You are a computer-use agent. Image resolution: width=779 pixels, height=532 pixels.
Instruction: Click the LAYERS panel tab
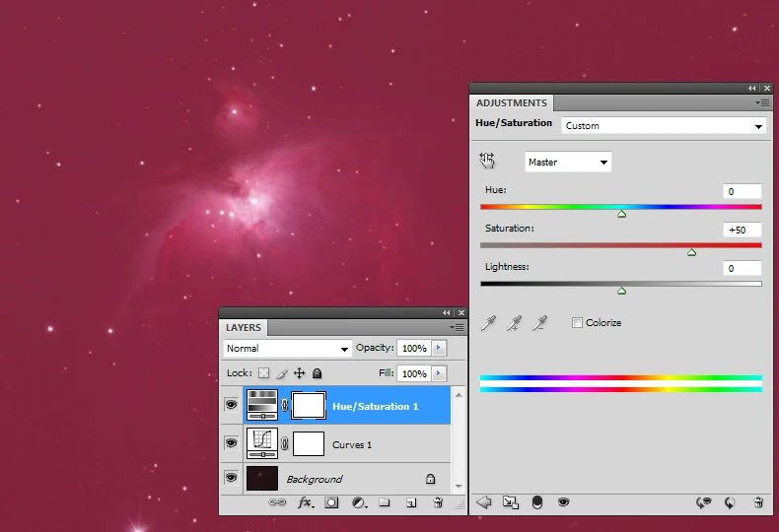pos(244,327)
